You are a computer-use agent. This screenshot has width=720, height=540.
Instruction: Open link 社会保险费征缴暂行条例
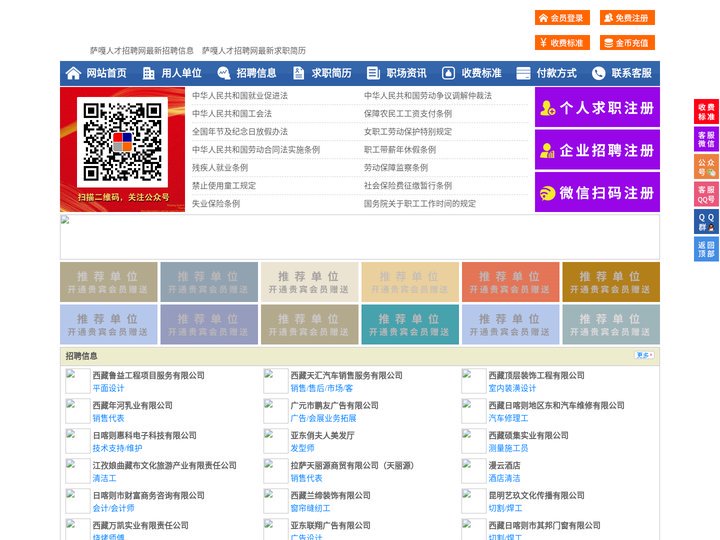click(x=408, y=186)
